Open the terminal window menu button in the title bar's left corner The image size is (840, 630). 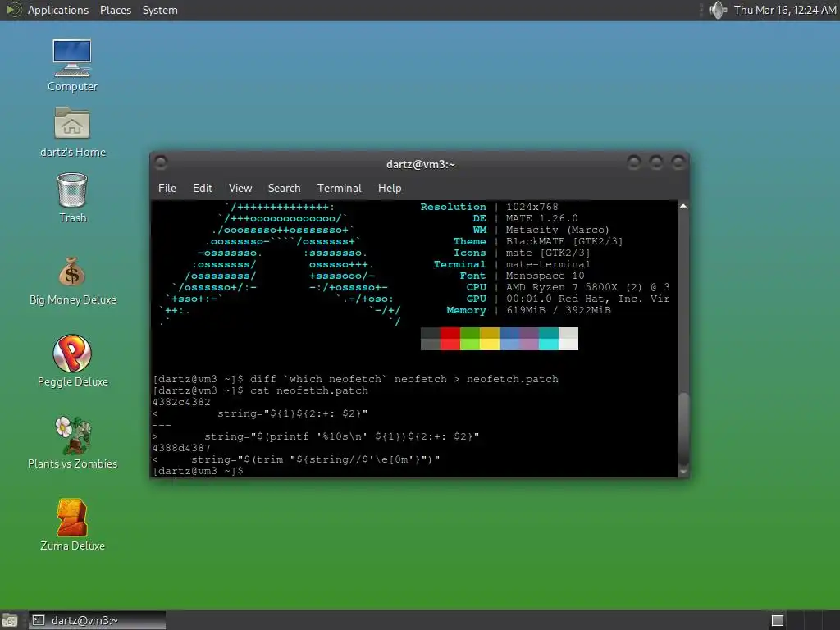click(161, 162)
